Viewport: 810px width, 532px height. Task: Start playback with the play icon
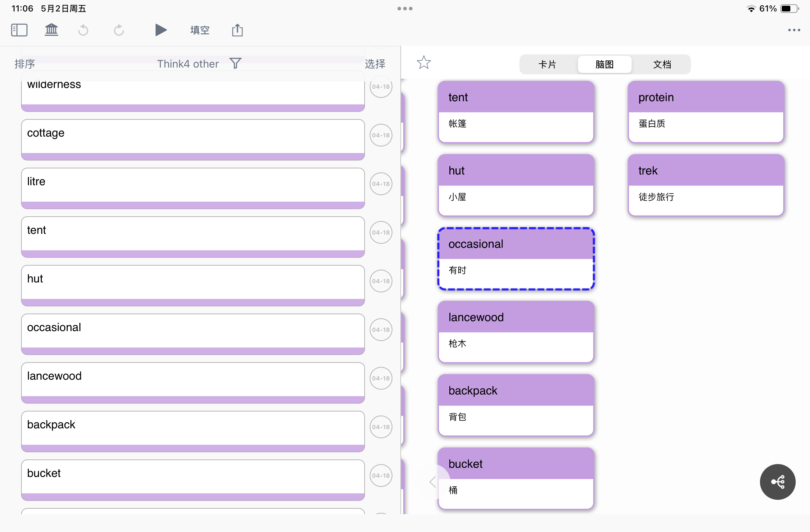coord(161,30)
